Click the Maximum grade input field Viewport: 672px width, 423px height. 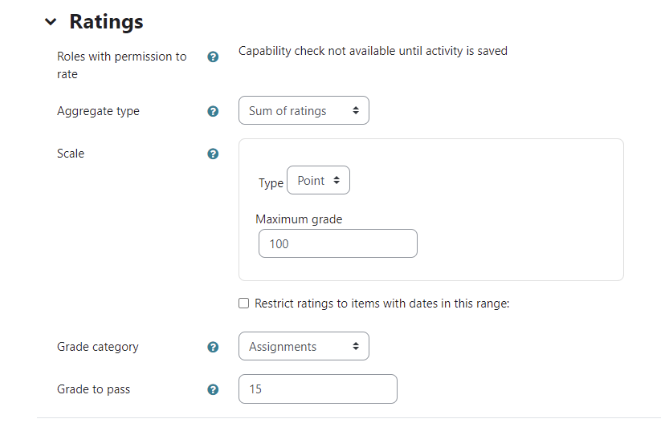[337, 243]
